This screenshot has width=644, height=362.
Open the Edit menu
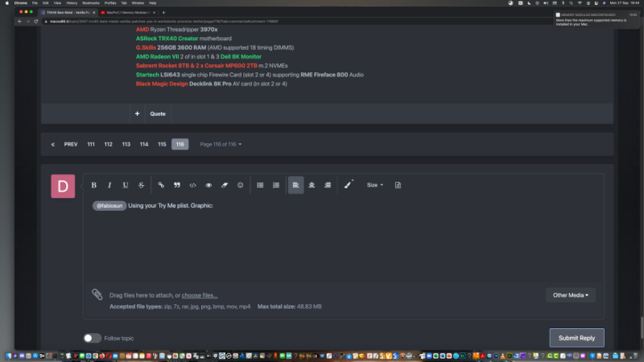click(x=46, y=3)
